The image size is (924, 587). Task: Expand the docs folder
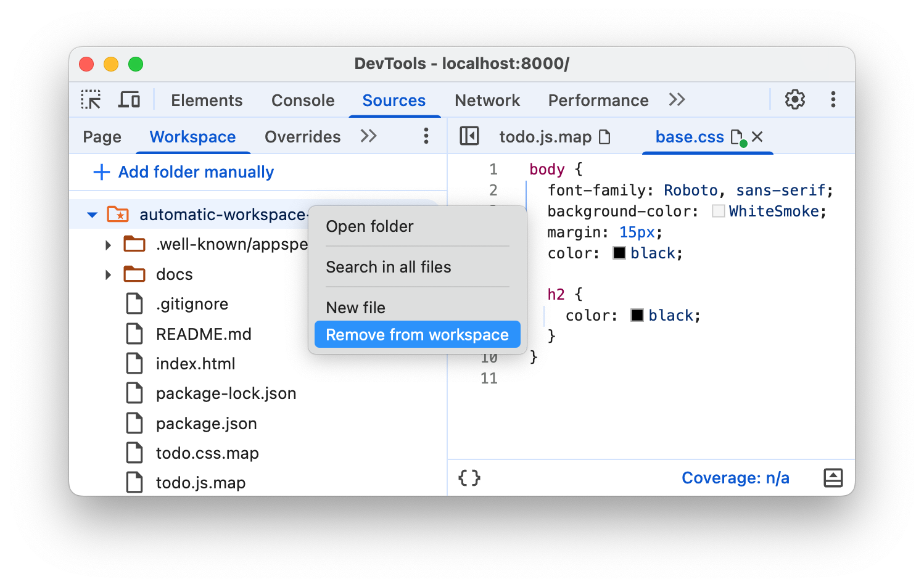tap(108, 274)
